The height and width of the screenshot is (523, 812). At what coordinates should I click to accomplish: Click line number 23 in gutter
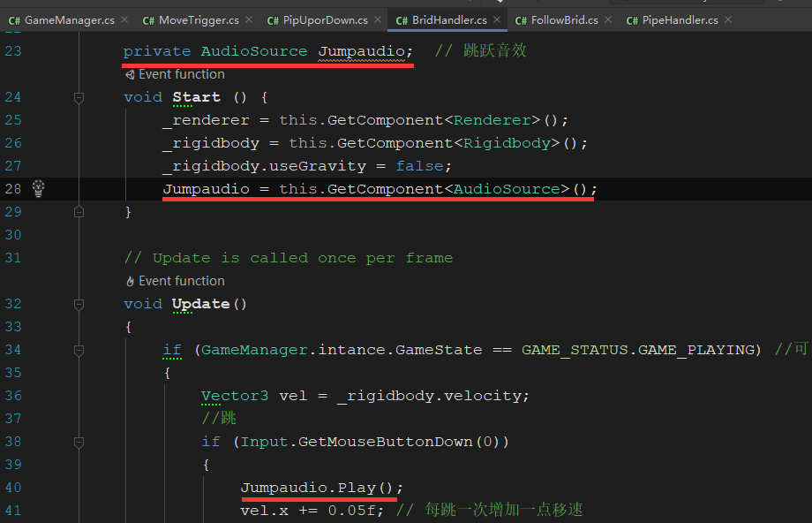[x=13, y=51]
